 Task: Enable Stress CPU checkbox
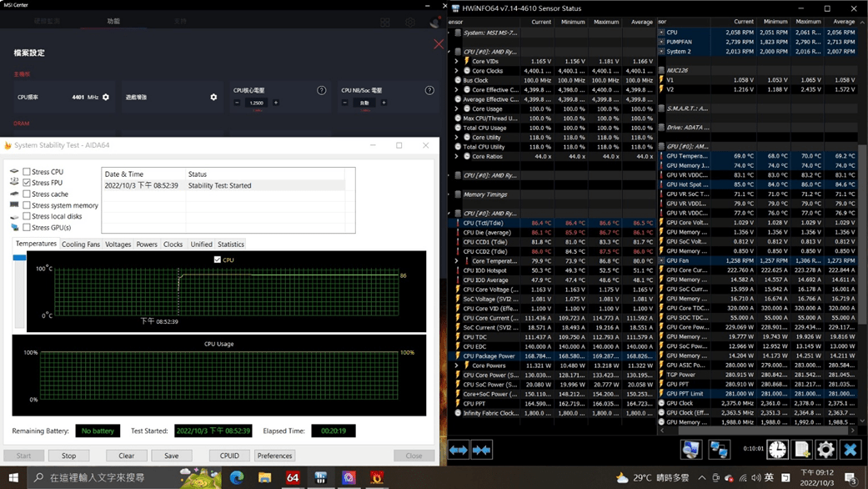pyautogui.click(x=27, y=172)
